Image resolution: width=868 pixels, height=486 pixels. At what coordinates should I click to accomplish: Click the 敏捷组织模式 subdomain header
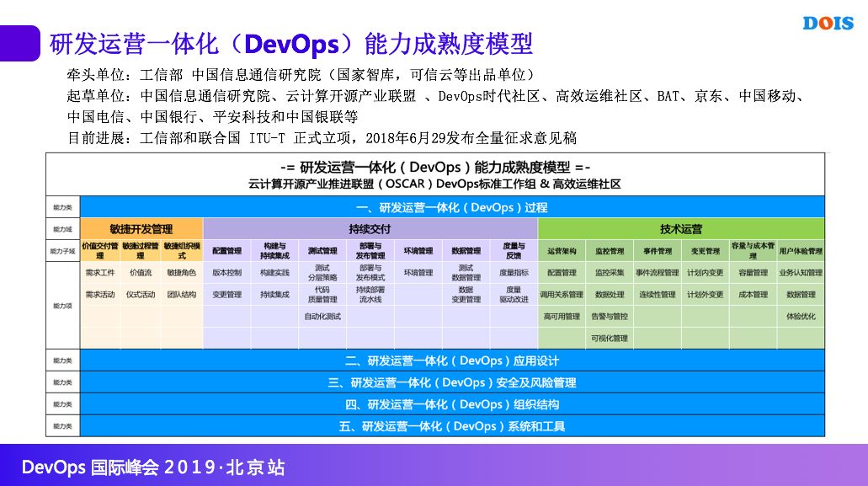point(182,251)
